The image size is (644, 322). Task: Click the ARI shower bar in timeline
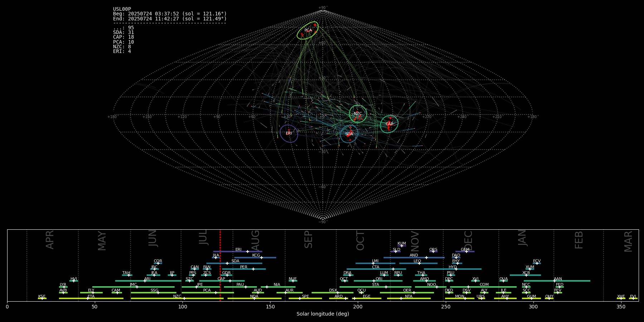148,281
